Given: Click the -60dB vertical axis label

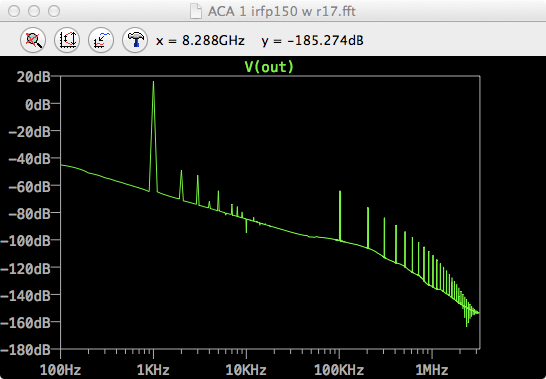Looking at the screenshot, I should point(30,186).
